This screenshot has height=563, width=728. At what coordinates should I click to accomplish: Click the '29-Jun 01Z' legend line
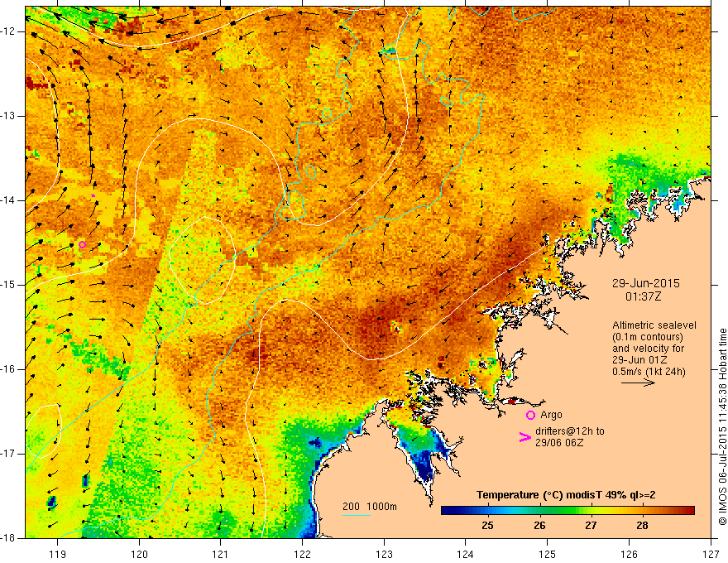click(639, 360)
